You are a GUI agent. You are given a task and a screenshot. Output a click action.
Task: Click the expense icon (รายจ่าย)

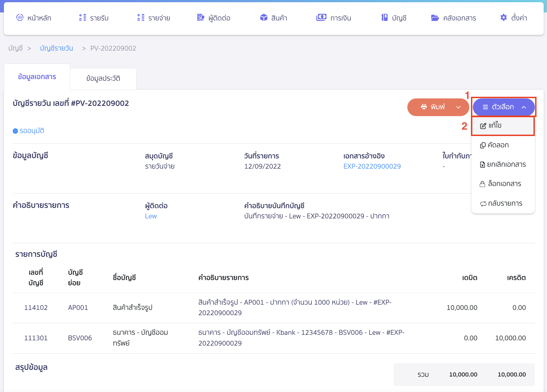[x=140, y=18]
